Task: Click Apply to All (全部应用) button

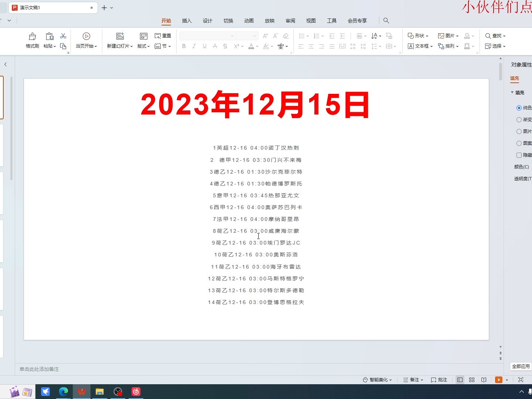Action: coord(521,366)
